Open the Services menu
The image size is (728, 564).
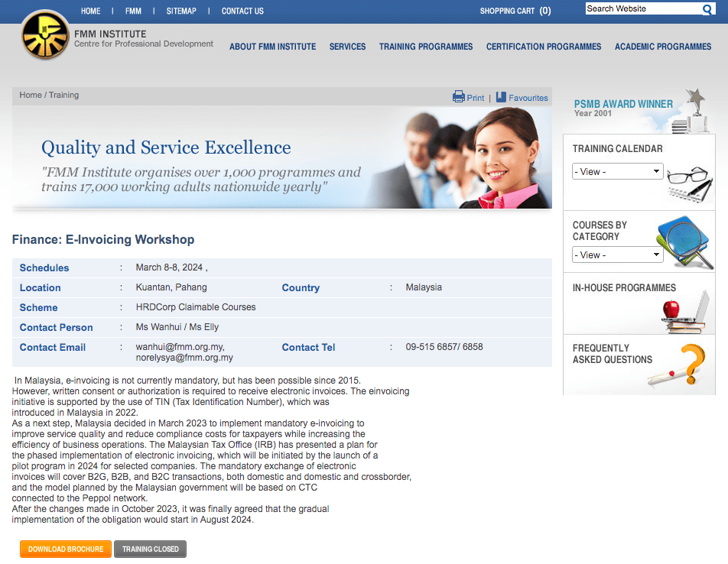click(x=347, y=47)
